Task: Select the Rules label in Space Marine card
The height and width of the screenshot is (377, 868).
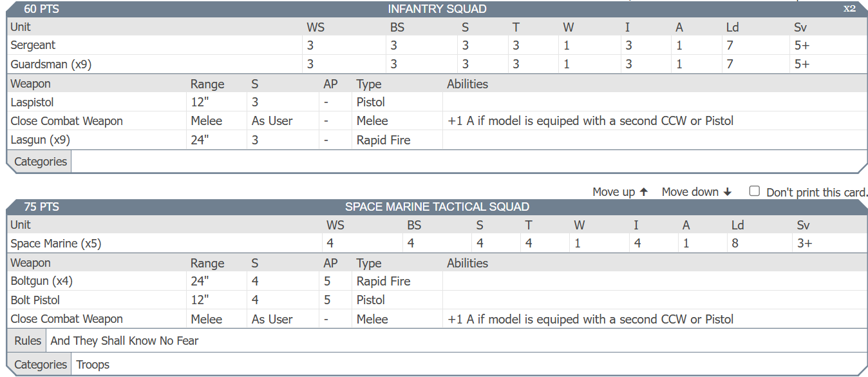Action: pyautogui.click(x=28, y=341)
